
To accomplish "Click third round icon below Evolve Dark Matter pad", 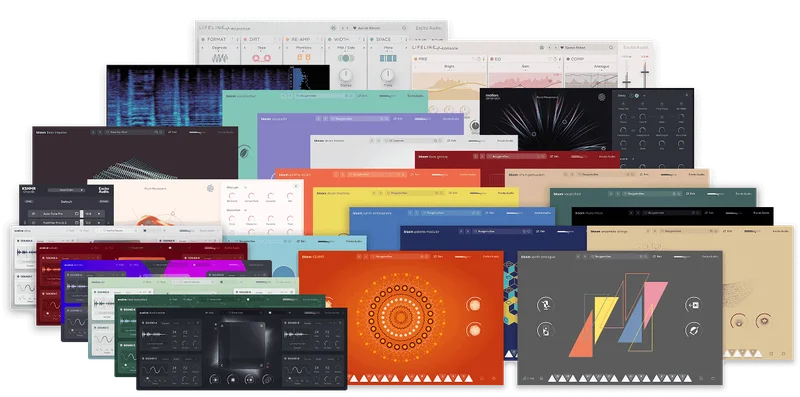I will [249, 379].
